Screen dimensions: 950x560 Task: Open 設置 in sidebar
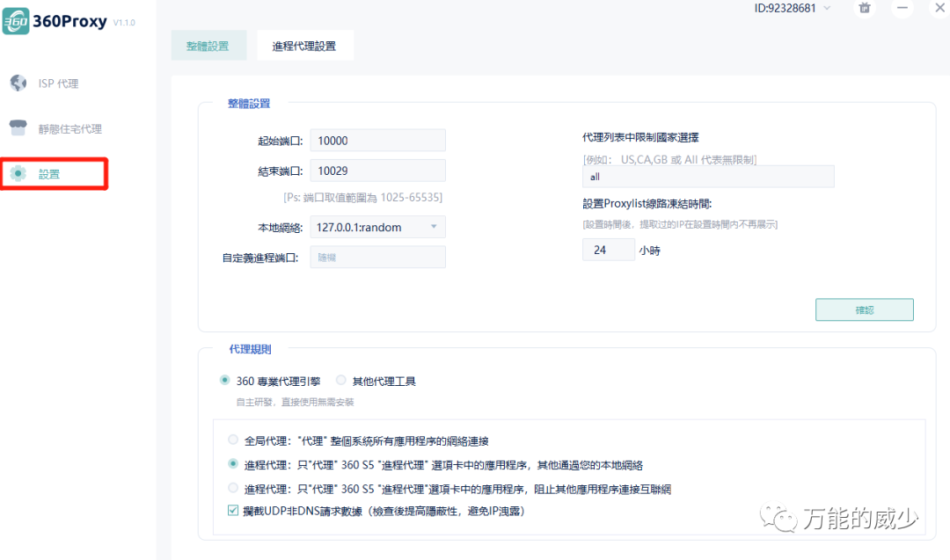tap(55, 174)
